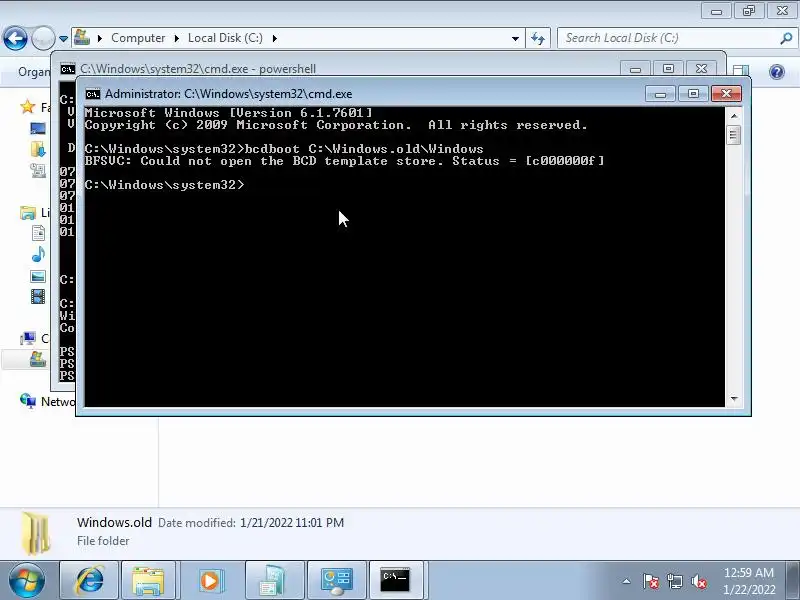The height and width of the screenshot is (600, 800).
Task: Open the Music library note icon
Action: 38,254
